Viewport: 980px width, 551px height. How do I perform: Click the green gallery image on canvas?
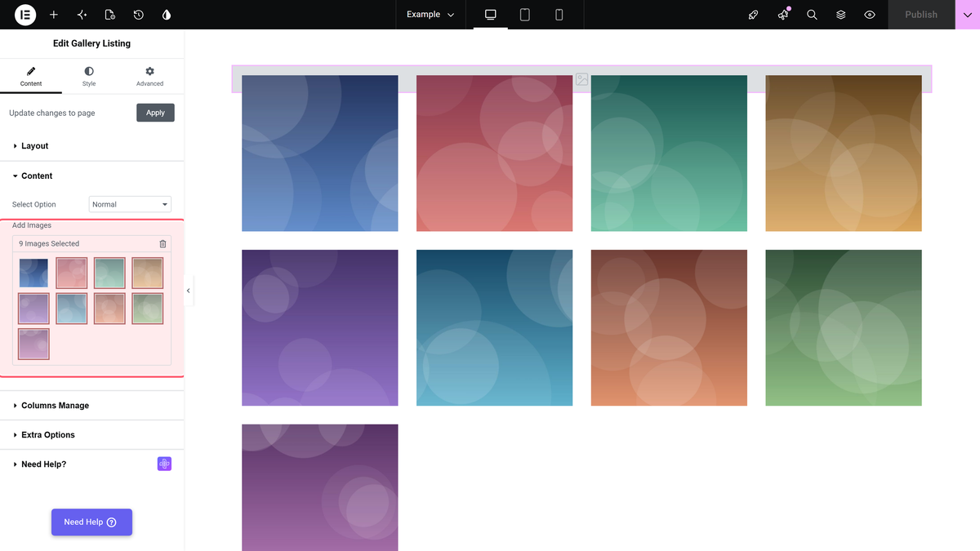tap(844, 328)
